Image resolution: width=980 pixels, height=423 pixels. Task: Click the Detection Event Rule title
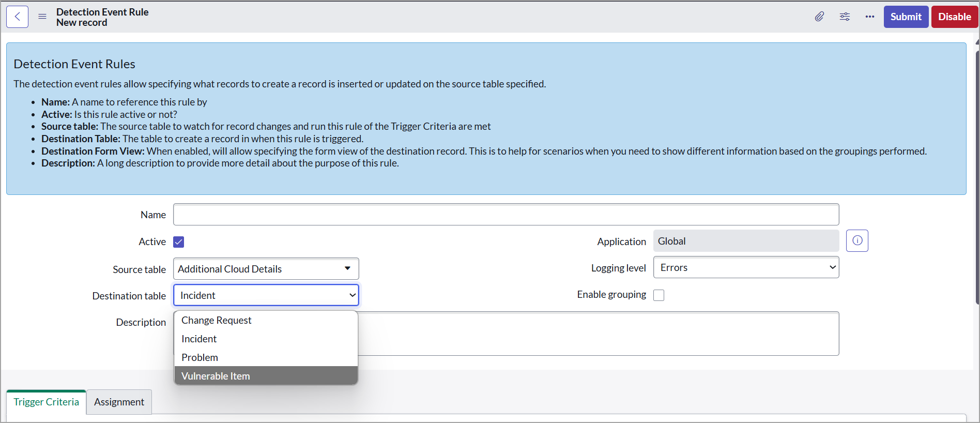[102, 12]
